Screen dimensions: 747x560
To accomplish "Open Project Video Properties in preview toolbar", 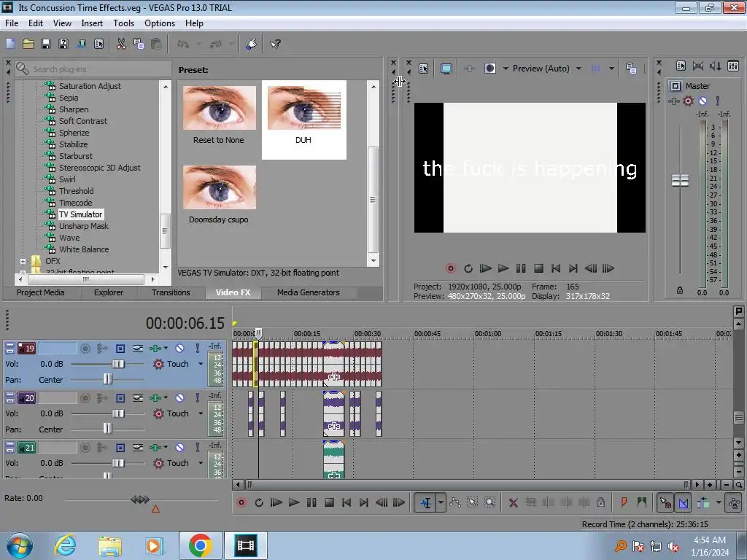I will point(424,69).
